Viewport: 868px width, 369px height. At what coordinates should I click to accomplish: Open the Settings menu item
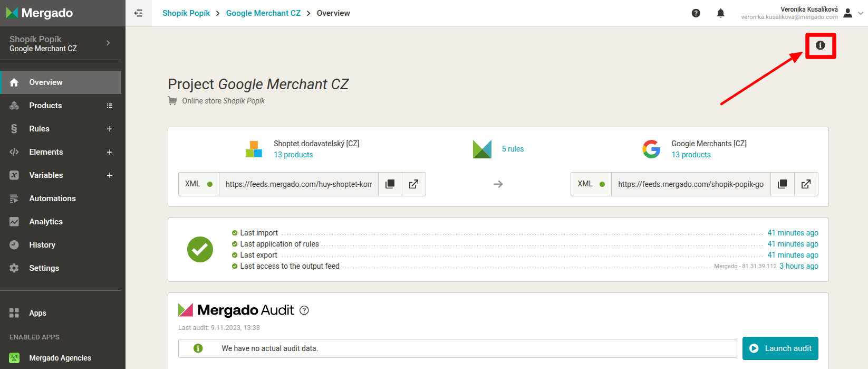44,268
